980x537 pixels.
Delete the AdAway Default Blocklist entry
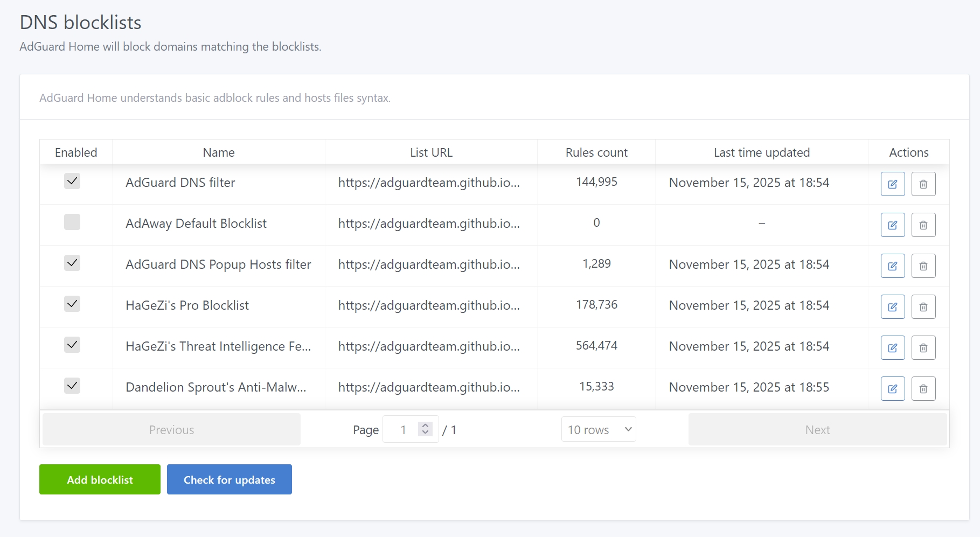923,225
